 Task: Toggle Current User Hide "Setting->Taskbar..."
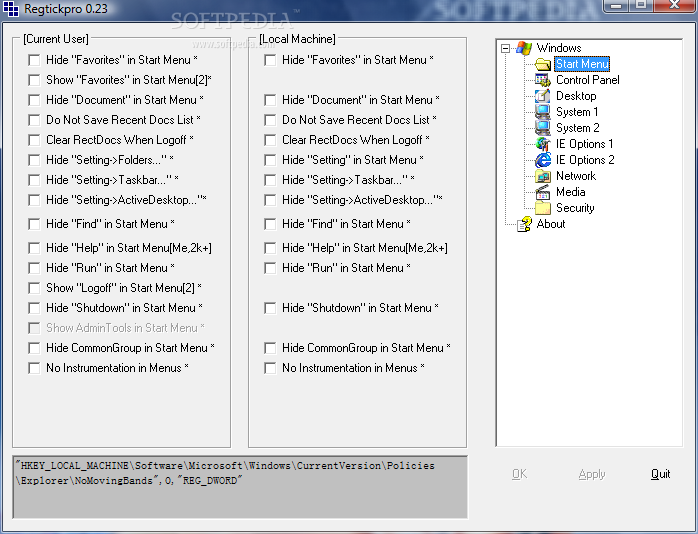[34, 180]
